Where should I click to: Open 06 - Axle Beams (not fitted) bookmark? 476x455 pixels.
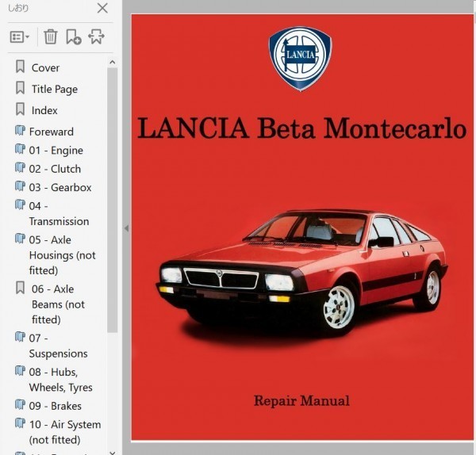(58, 304)
